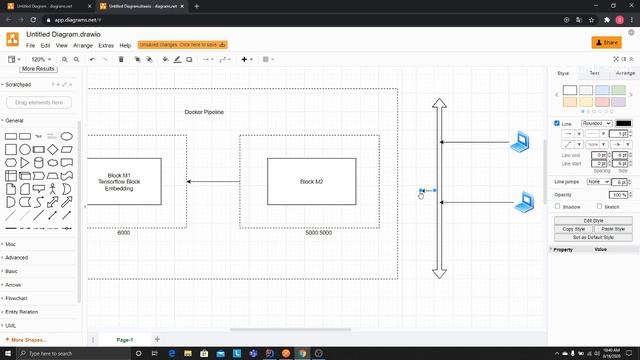Open the insert plus dropdown
Image resolution: width=640 pixels, height=360 pixels.
(247, 60)
